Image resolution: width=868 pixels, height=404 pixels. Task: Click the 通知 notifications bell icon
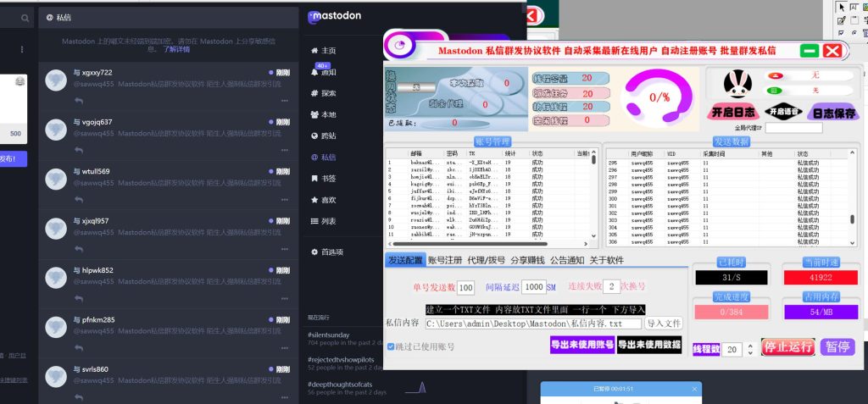pyautogui.click(x=314, y=73)
